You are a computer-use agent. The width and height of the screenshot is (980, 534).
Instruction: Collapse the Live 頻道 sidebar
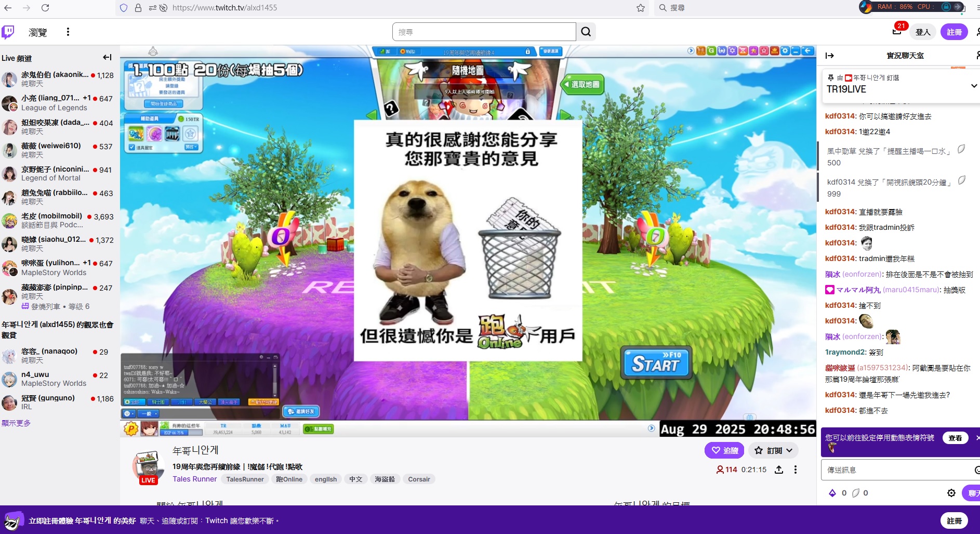pos(107,58)
